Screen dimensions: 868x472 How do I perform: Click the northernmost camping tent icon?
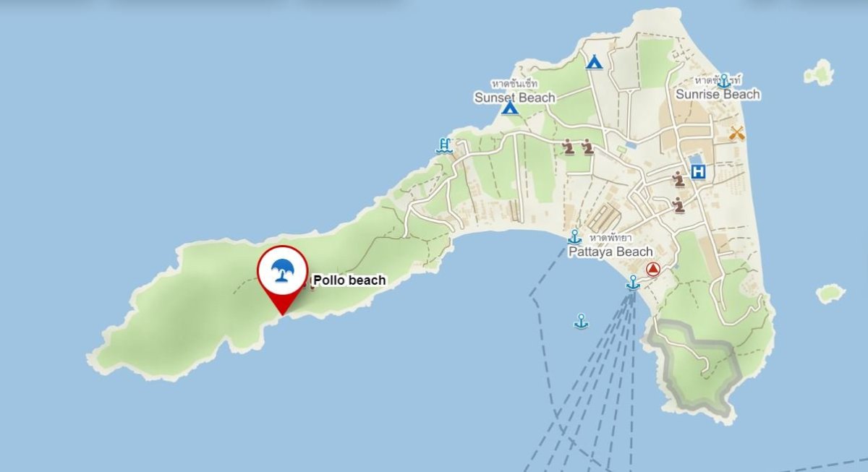pos(594,61)
